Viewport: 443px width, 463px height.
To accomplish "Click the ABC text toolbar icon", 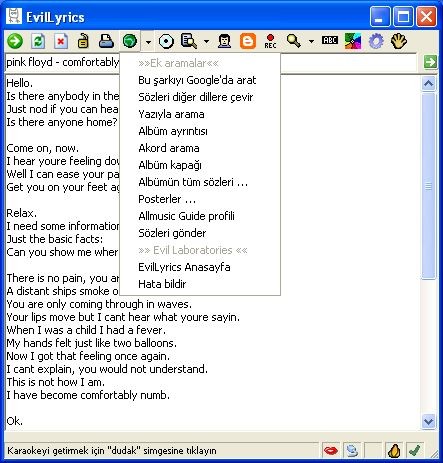I will coord(330,40).
